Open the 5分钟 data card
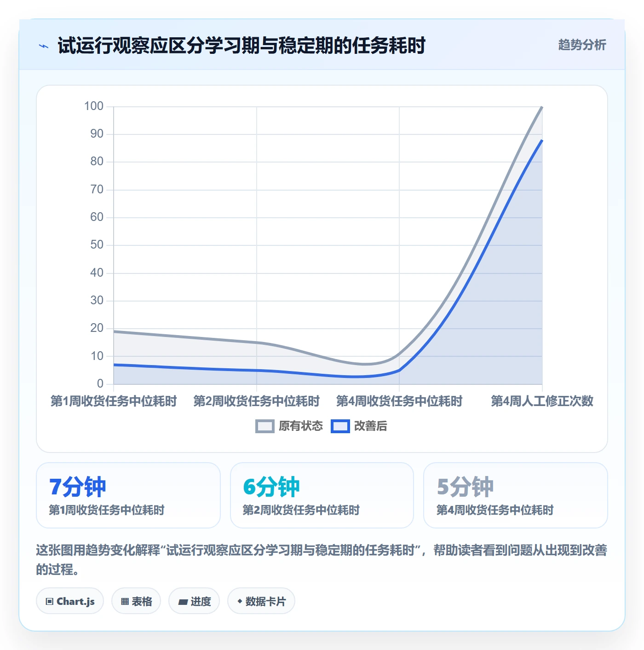The height and width of the screenshot is (650, 644). (x=516, y=495)
